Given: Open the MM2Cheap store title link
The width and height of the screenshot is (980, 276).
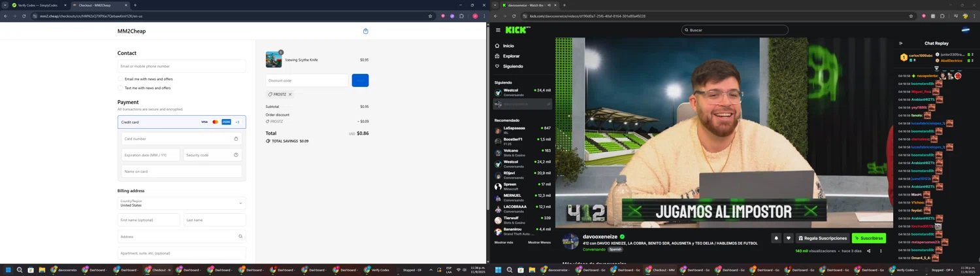Looking at the screenshot, I should pos(131,31).
